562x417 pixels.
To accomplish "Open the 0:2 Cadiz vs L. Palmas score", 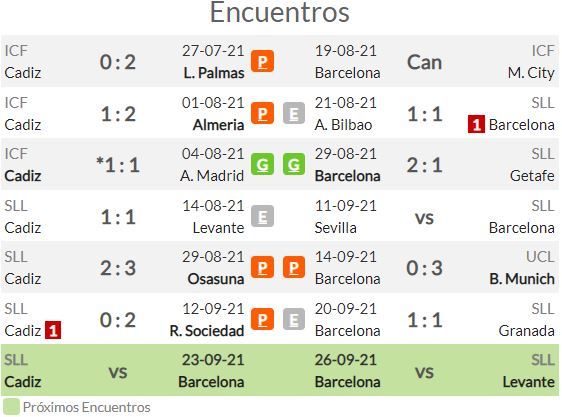I will 118,62.
